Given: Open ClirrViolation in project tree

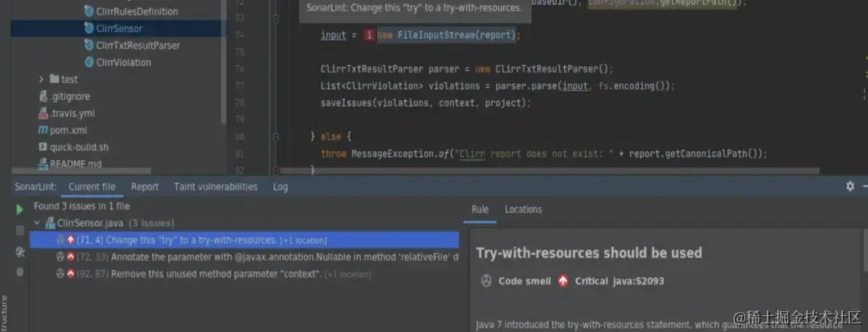Looking at the screenshot, I should (124, 63).
